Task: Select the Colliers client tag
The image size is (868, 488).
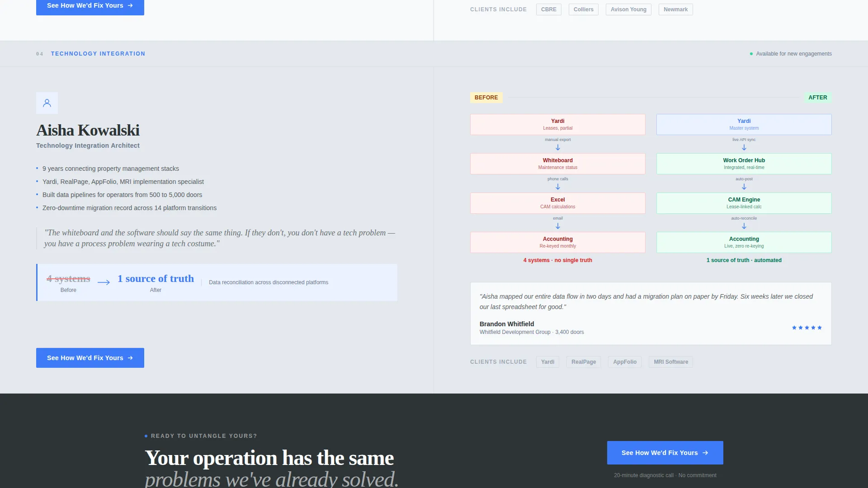Action: tap(584, 9)
